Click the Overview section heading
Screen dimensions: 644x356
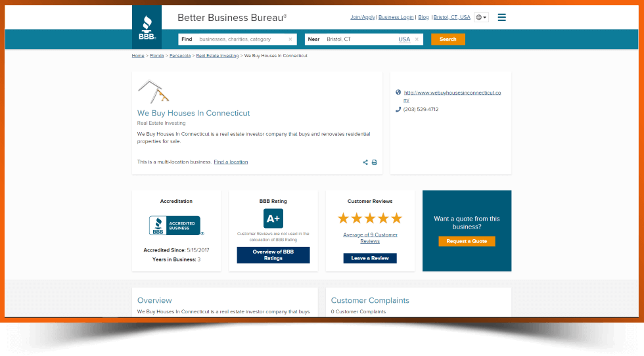pos(154,301)
